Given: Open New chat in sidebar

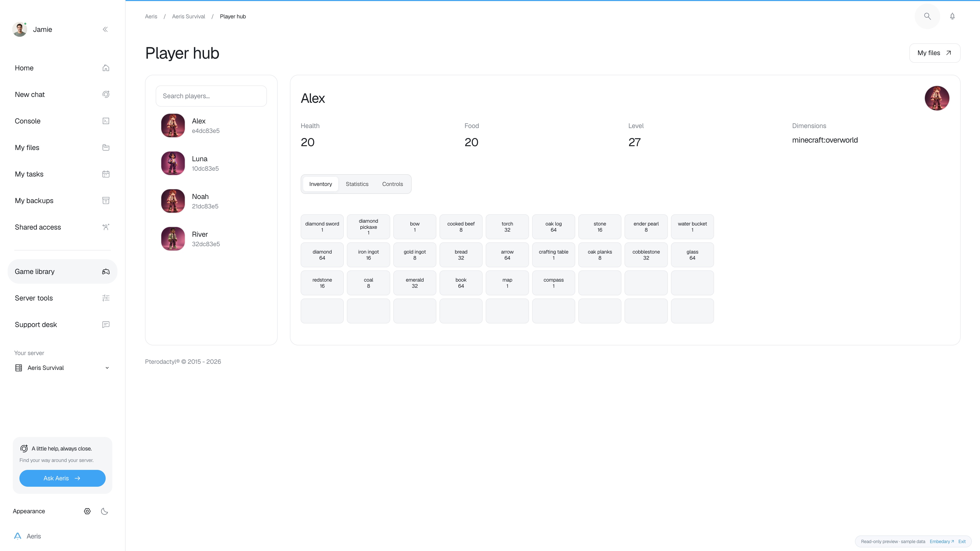Looking at the screenshot, I should click(62, 94).
